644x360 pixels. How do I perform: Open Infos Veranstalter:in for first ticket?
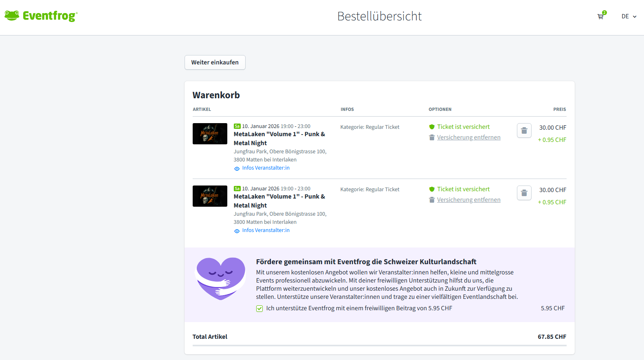pos(266,168)
